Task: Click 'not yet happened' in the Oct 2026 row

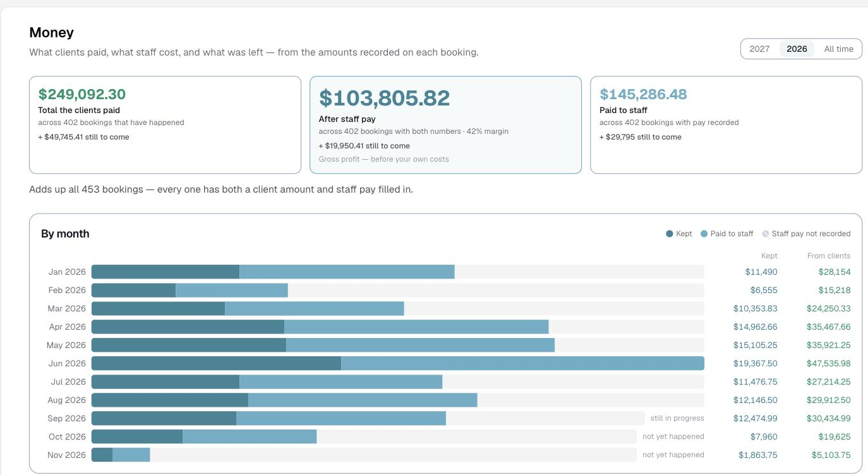Action: [673, 436]
